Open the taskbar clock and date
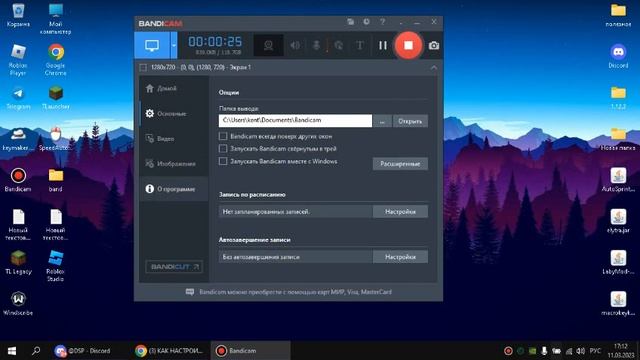Screen dimensions: 640x360 coord(620,351)
